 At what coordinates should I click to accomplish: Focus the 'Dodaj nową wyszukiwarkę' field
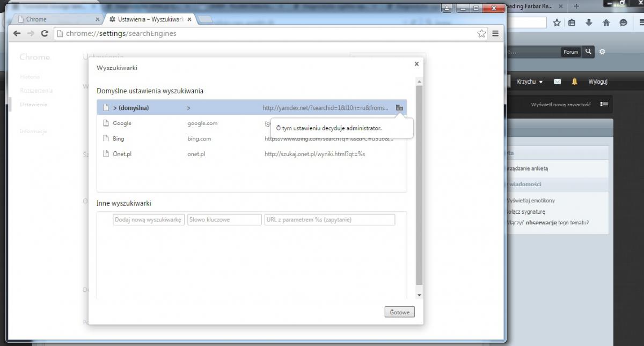pos(149,220)
